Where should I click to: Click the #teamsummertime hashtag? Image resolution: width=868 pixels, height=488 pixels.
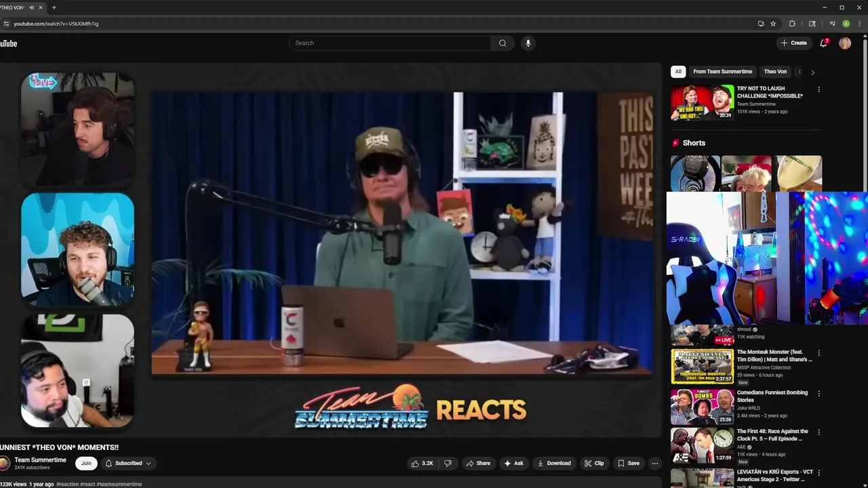119,485
